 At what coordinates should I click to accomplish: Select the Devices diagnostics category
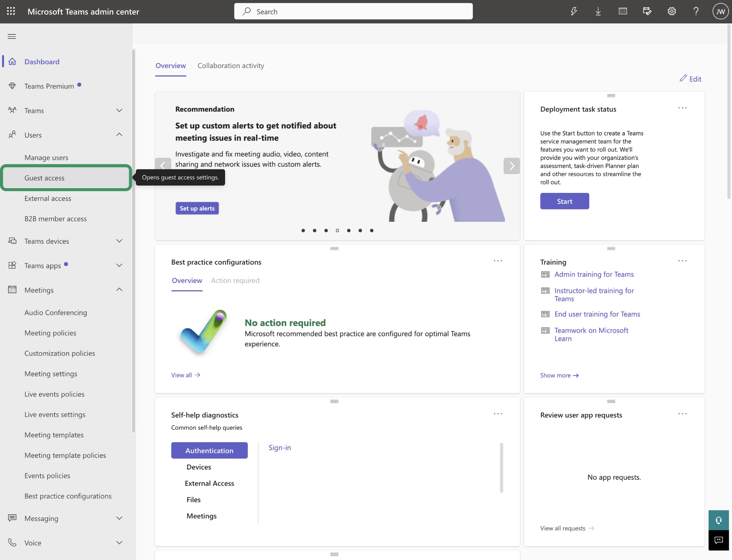coord(199,467)
